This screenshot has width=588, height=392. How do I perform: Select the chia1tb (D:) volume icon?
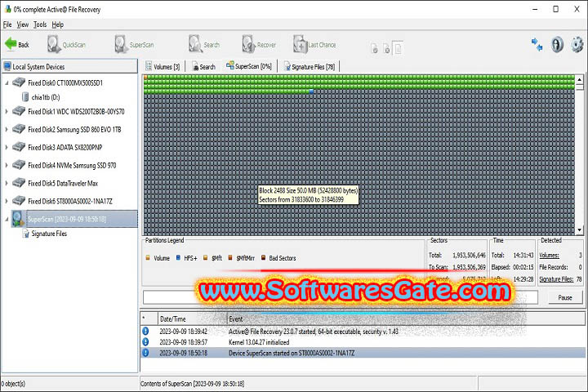pyautogui.click(x=25, y=97)
